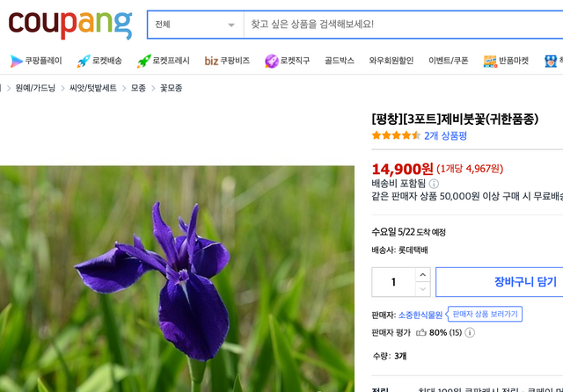The width and height of the screenshot is (563, 392).
Task: Click the purple iris product image
Action: pyautogui.click(x=177, y=279)
